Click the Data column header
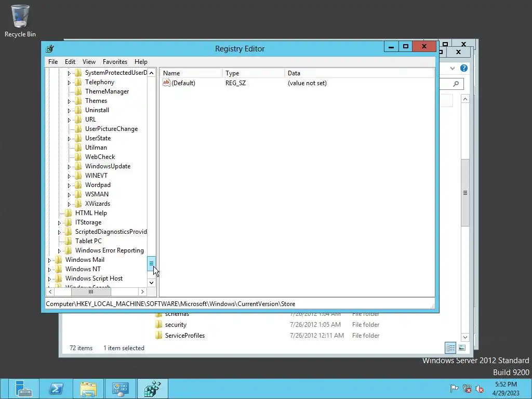The image size is (532, 399). pyautogui.click(x=360, y=73)
